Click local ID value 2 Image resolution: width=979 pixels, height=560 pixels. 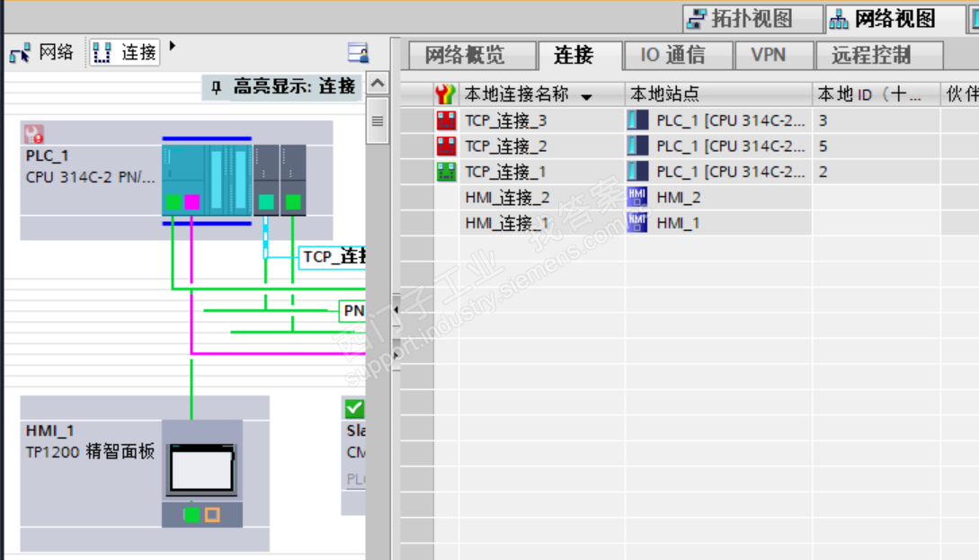pyautogui.click(x=823, y=172)
